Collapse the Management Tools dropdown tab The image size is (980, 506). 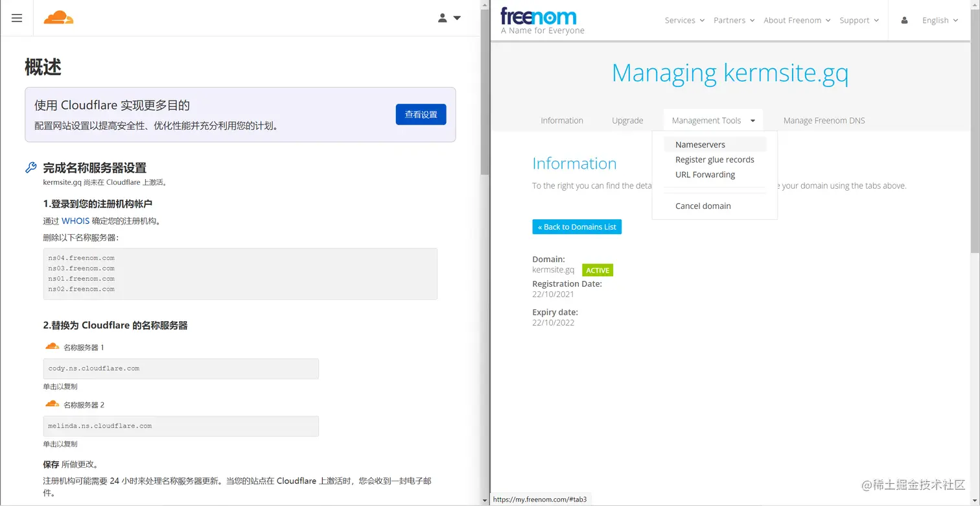click(x=713, y=120)
